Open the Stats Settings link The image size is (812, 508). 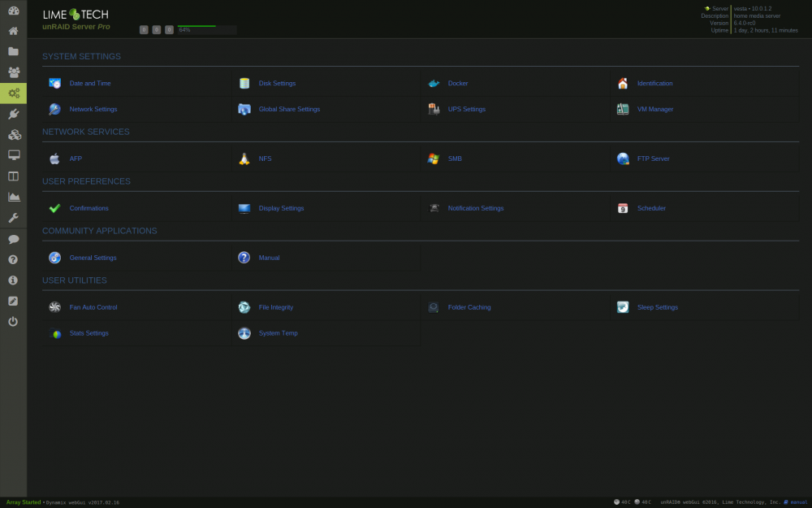(x=89, y=333)
